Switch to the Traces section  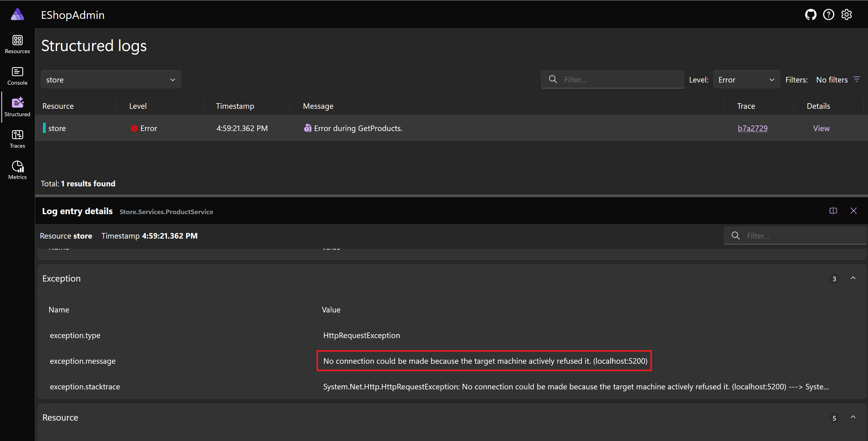pyautogui.click(x=17, y=138)
